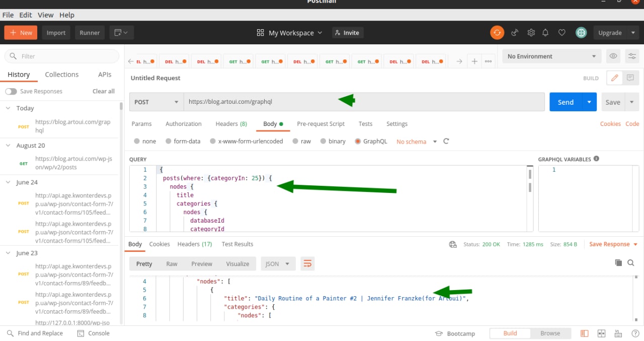This screenshot has height=341, width=644.
Task: Open comments icon next to pencil
Action: [x=630, y=78]
